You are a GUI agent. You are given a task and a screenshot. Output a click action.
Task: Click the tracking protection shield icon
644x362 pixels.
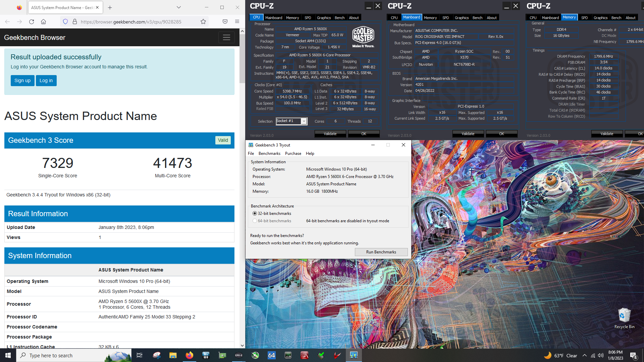[x=65, y=21]
